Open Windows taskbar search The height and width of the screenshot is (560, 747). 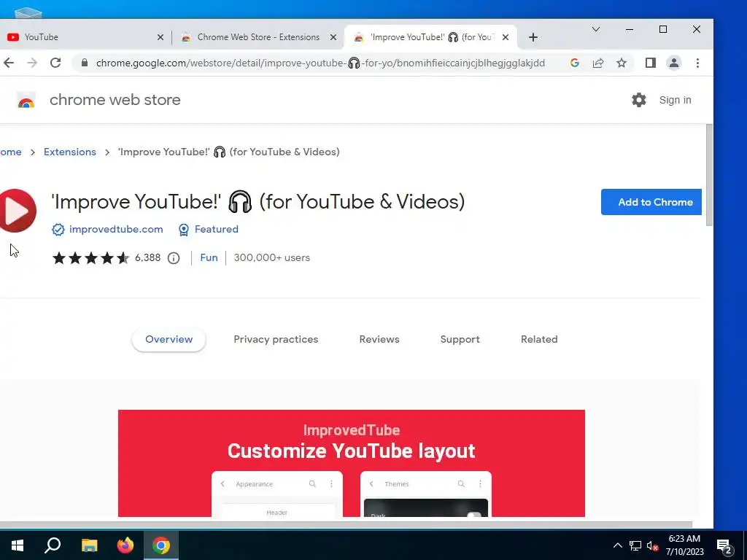(x=53, y=545)
